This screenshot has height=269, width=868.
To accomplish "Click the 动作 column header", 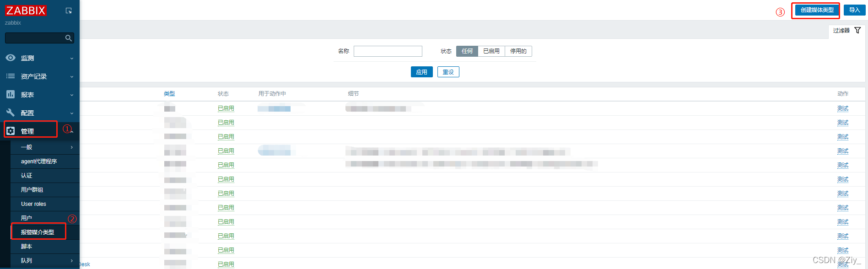I will point(843,94).
